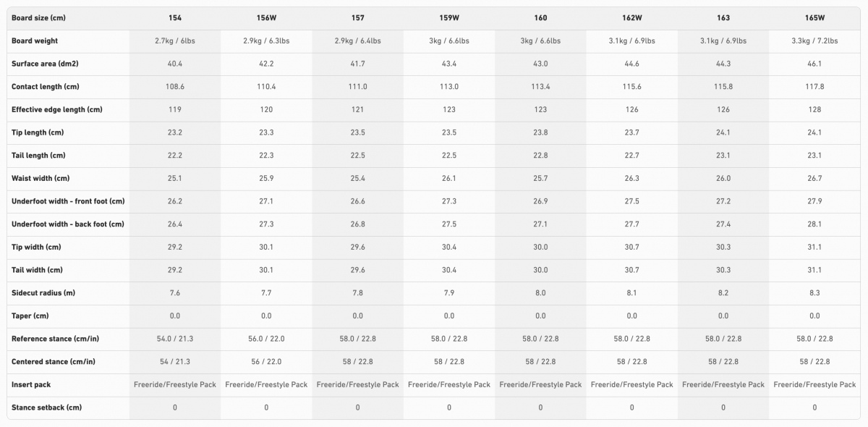Select the Sidecut radius (m) row label
The width and height of the screenshot is (868, 427).
coord(43,293)
